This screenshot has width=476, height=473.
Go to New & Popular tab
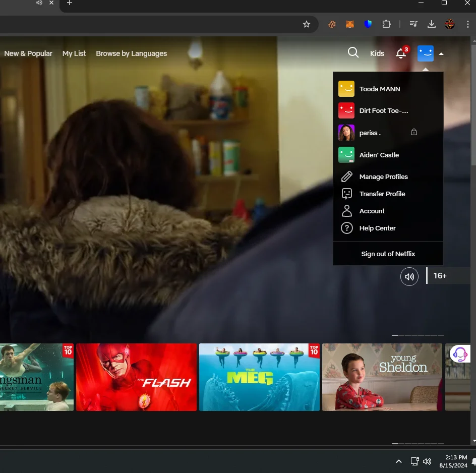click(x=28, y=53)
